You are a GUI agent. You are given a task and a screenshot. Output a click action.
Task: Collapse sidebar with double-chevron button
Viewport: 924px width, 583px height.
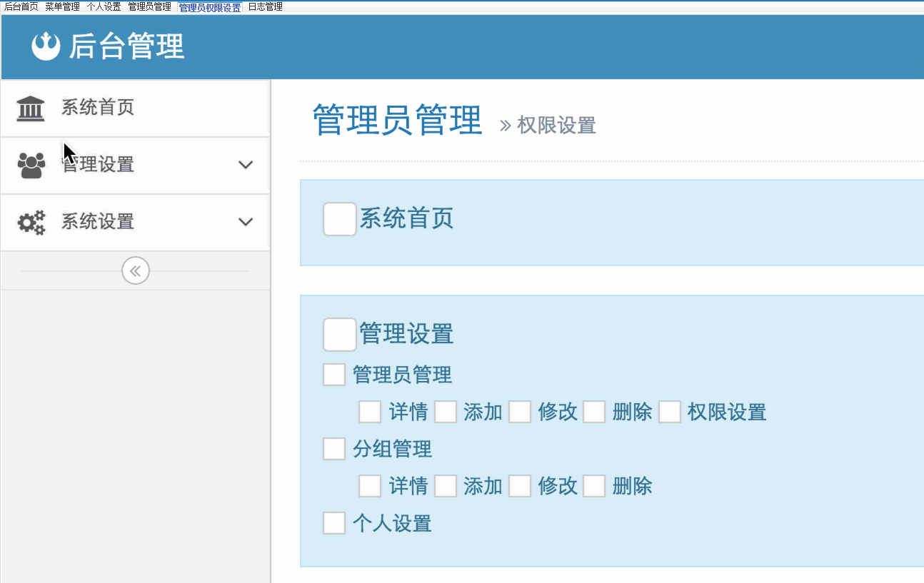pos(136,271)
